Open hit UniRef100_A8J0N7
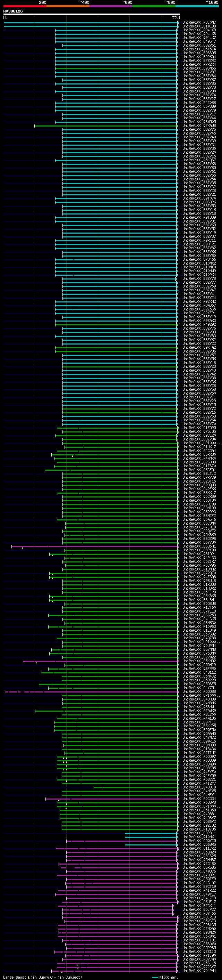 pyautogui.click(x=199, y=23)
